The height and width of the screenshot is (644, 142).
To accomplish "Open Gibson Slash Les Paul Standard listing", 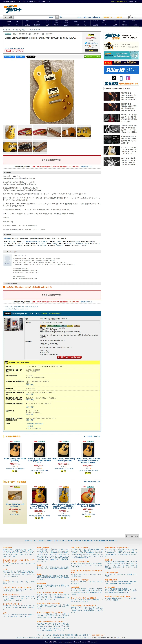I will point(64,506).
